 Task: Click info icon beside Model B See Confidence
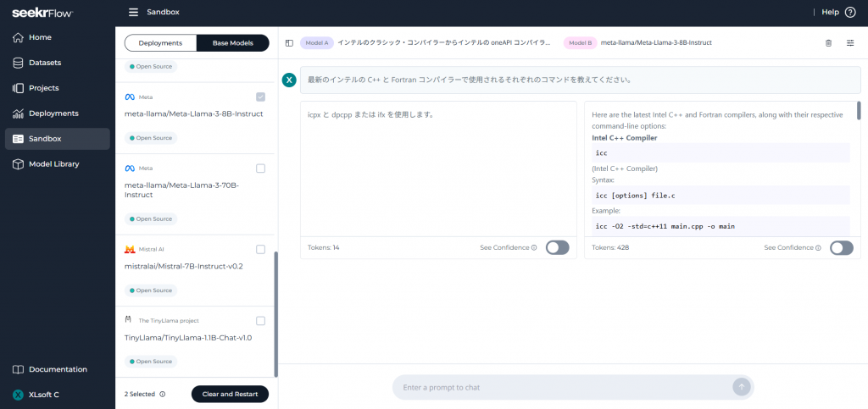click(x=818, y=247)
